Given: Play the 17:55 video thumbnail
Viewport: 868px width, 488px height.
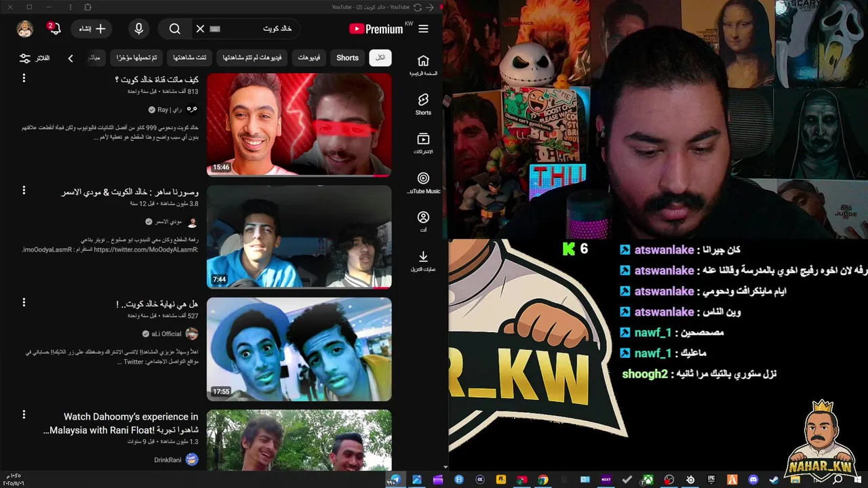Looking at the screenshot, I should click(x=299, y=349).
